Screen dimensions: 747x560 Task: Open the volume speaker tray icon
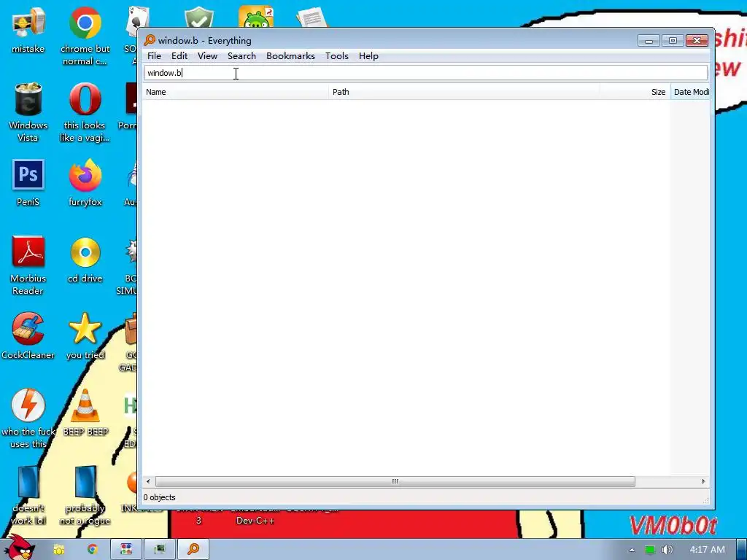point(667,550)
